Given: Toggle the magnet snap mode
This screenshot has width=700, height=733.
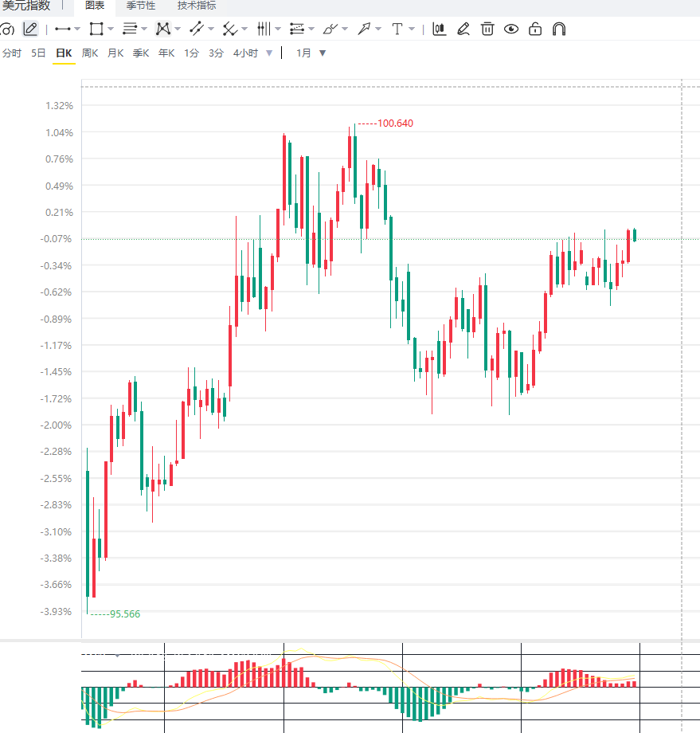Looking at the screenshot, I should [559, 29].
